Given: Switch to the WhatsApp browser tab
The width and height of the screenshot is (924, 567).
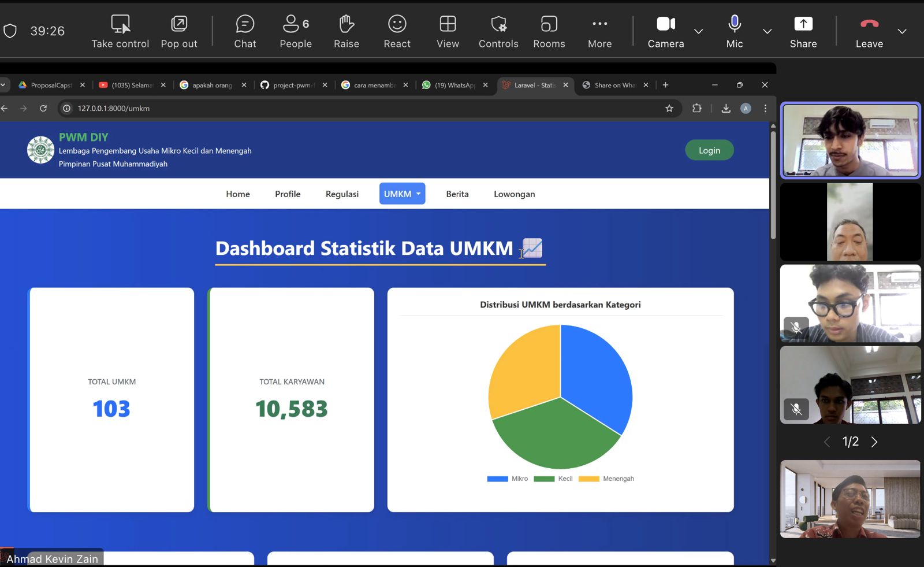Looking at the screenshot, I should tap(454, 85).
